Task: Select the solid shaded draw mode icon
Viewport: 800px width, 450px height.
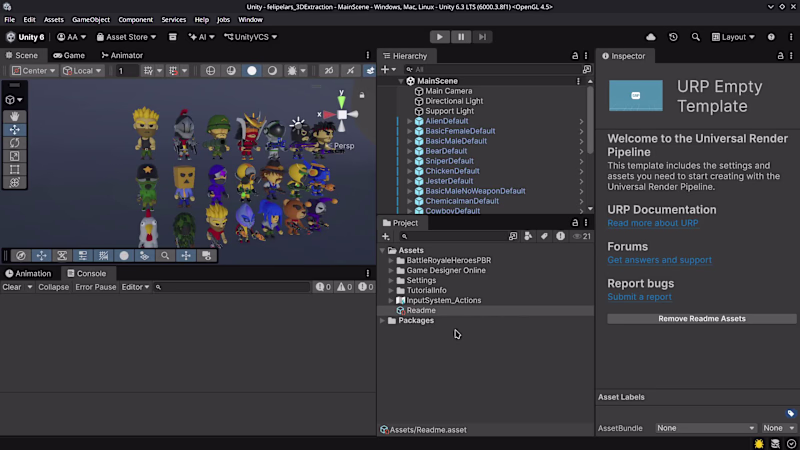Action: [252, 71]
